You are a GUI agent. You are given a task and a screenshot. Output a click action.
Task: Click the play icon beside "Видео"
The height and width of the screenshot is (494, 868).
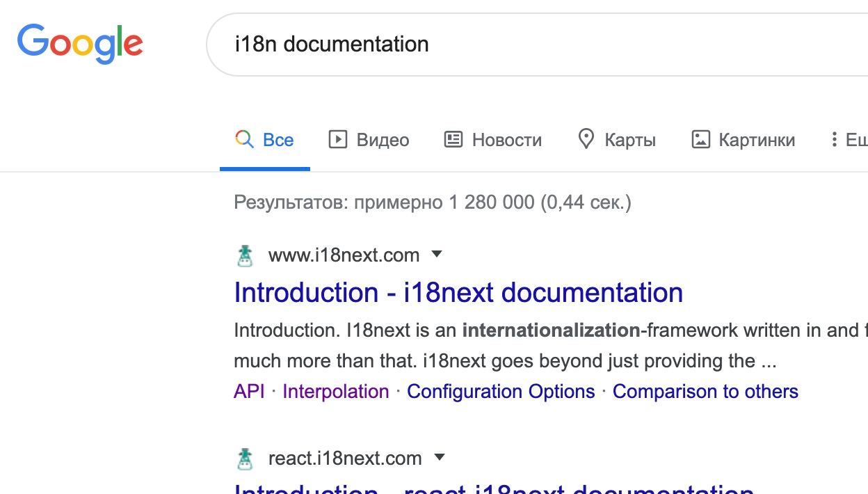(x=337, y=140)
